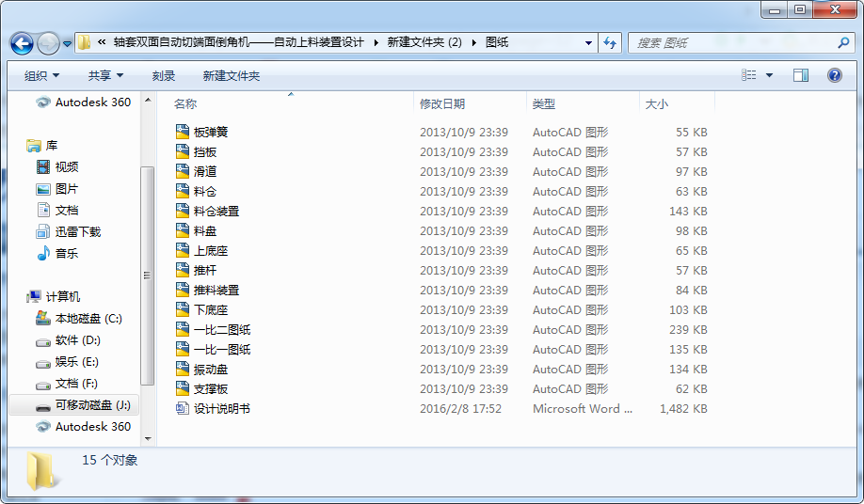Click the 2016/2/8 17:52 date value
Viewport: 864px width, 504px height.
point(460,408)
